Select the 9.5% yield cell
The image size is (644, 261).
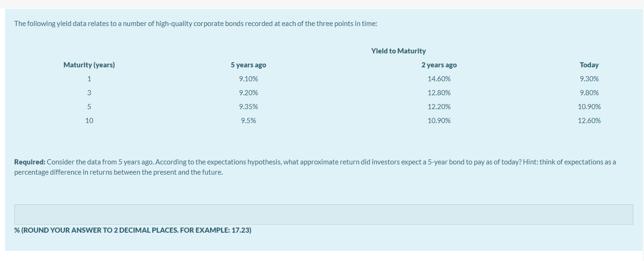(x=248, y=121)
